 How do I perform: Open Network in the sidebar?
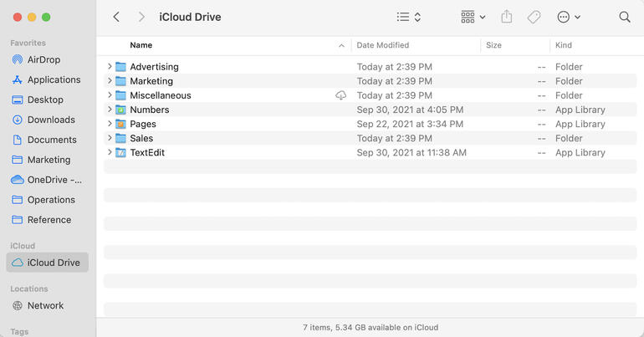47,305
